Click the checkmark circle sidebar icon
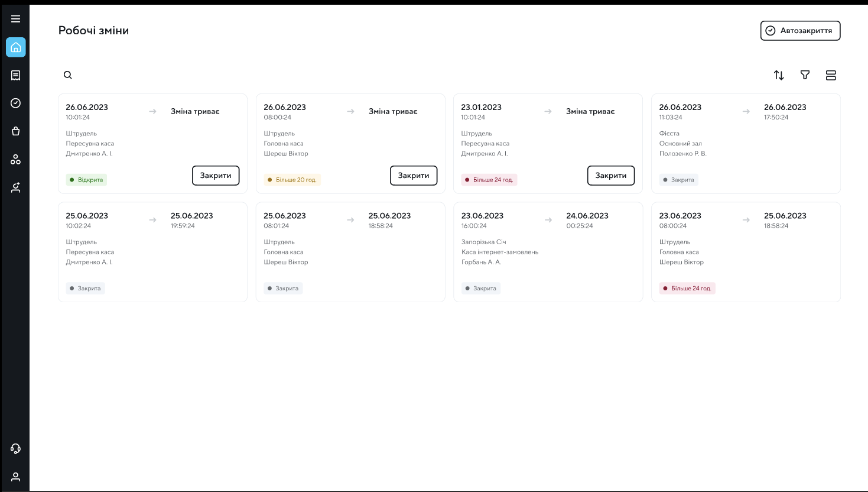Viewport: 868px width, 492px height. tap(16, 103)
